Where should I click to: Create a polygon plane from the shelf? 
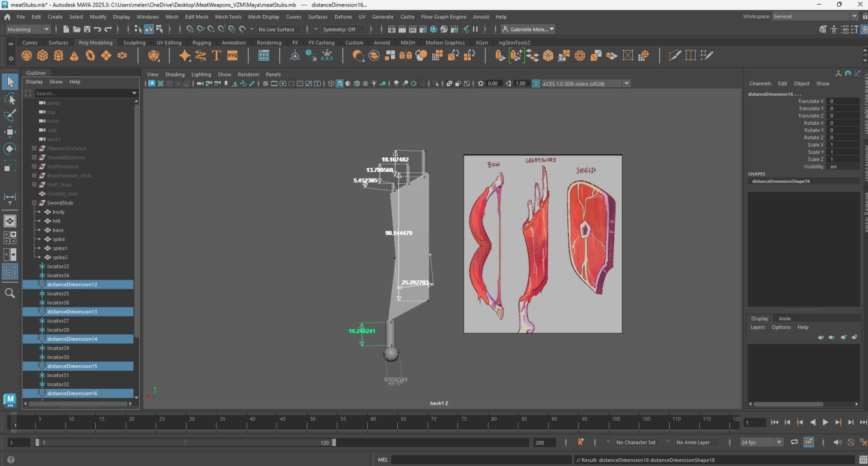pos(106,55)
